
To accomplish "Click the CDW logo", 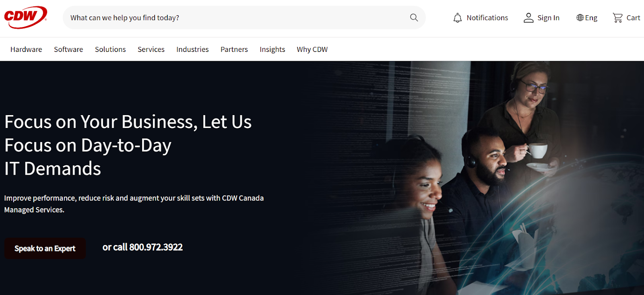I will [x=26, y=17].
